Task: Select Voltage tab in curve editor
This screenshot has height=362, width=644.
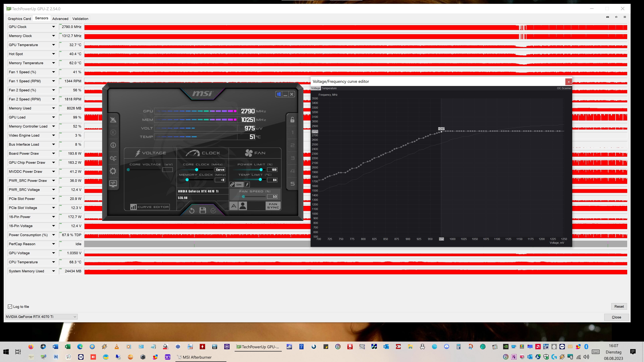Action: click(x=315, y=88)
